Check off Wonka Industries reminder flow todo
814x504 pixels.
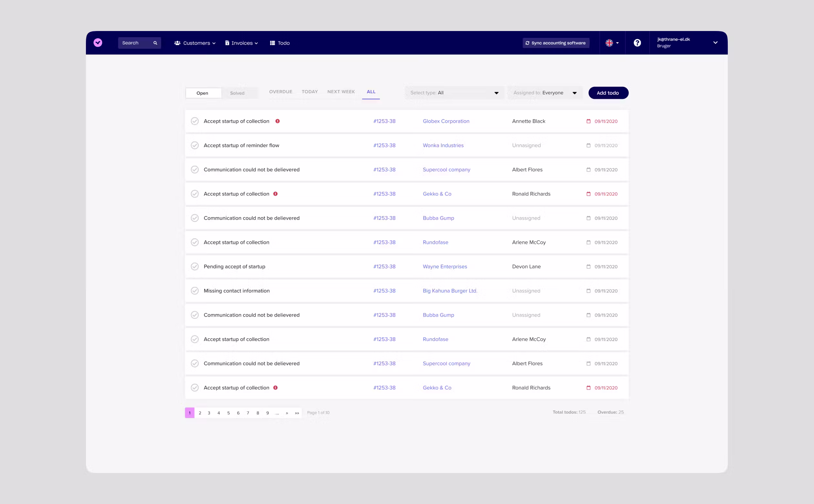click(194, 146)
